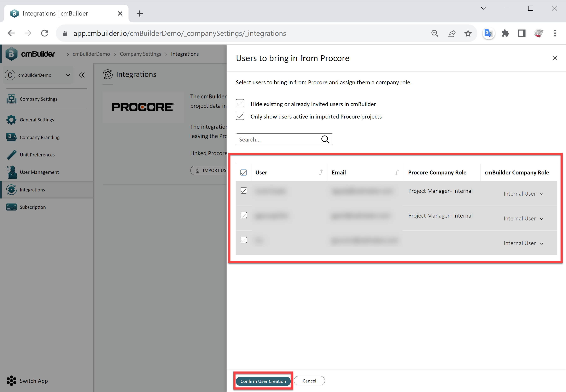Click the Switch App icon
Viewport: 566px width, 392px height.
click(x=11, y=380)
